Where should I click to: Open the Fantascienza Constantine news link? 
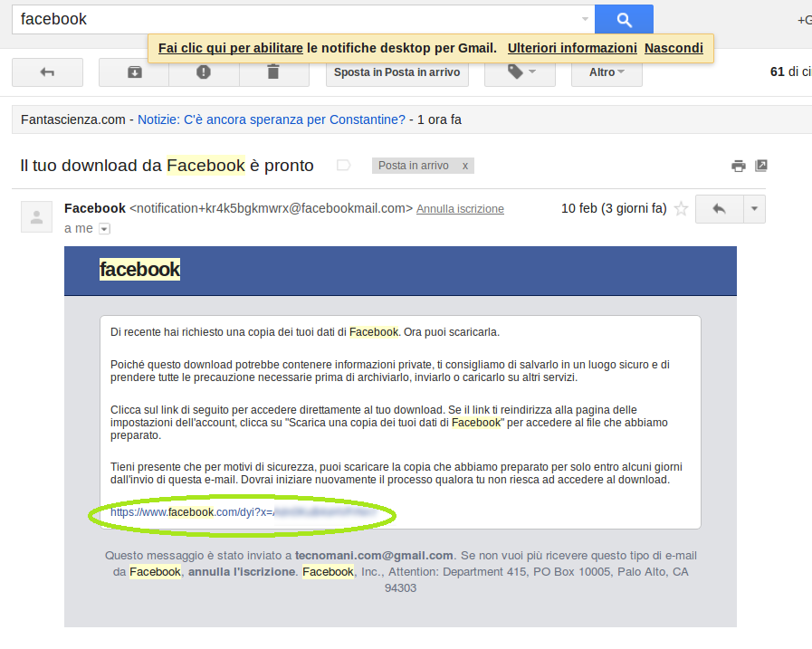[272, 119]
